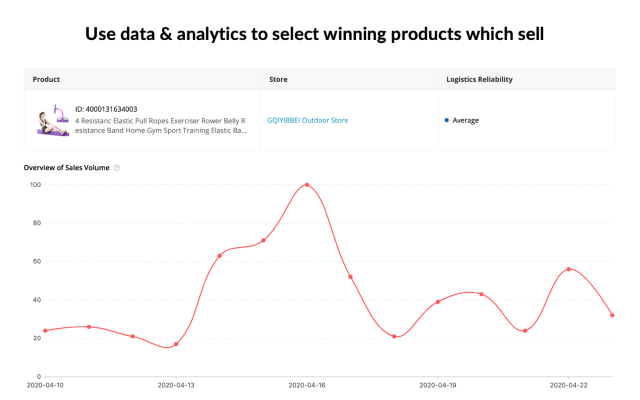This screenshot has height=400, width=640.
Task: Select the first data point on 2020-04-10
Action: tap(45, 331)
